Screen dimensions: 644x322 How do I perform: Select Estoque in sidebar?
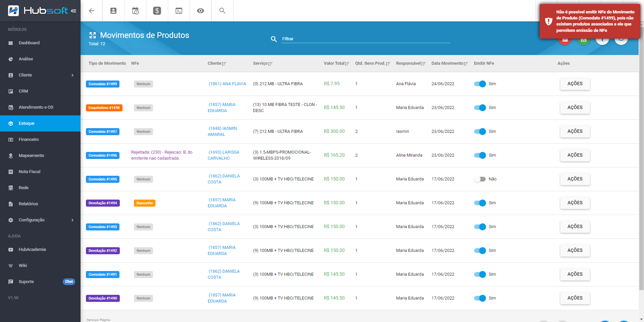point(40,123)
